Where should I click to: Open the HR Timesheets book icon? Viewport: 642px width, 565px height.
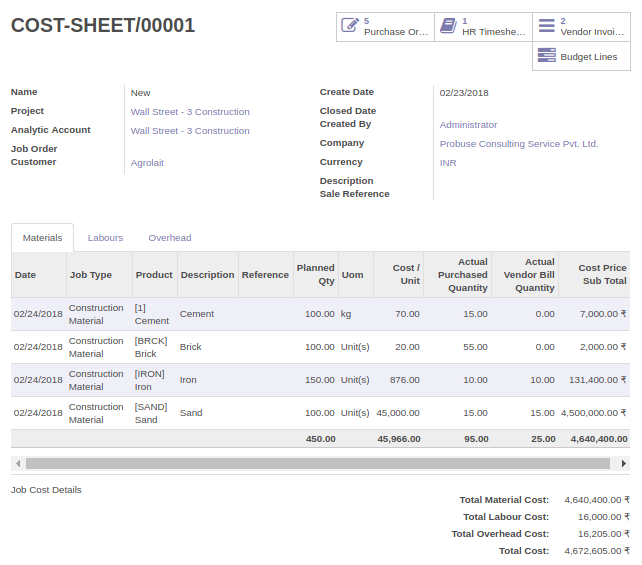(x=448, y=26)
